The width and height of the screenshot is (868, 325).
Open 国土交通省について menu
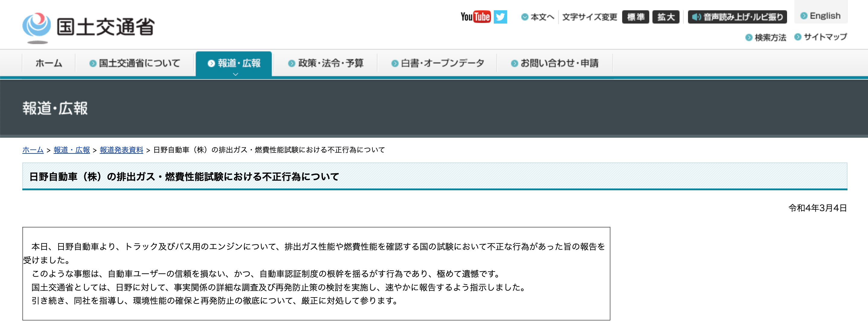pos(135,63)
